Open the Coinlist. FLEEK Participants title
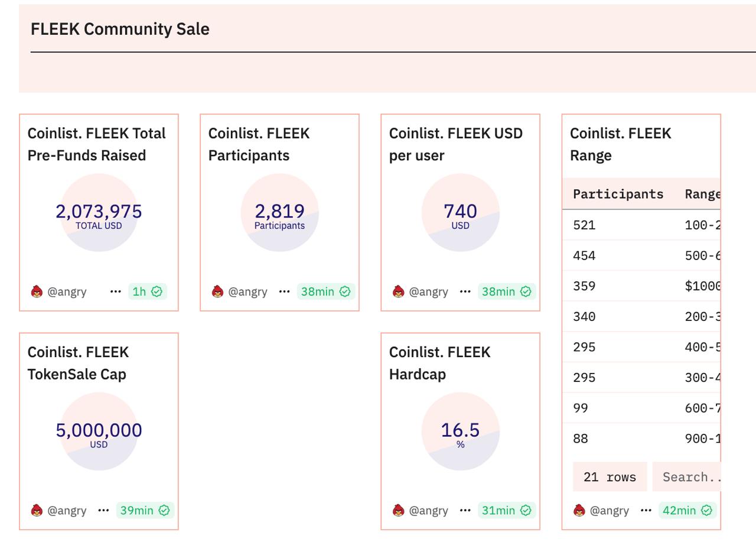Image resolution: width=756 pixels, height=545 pixels. tap(259, 144)
